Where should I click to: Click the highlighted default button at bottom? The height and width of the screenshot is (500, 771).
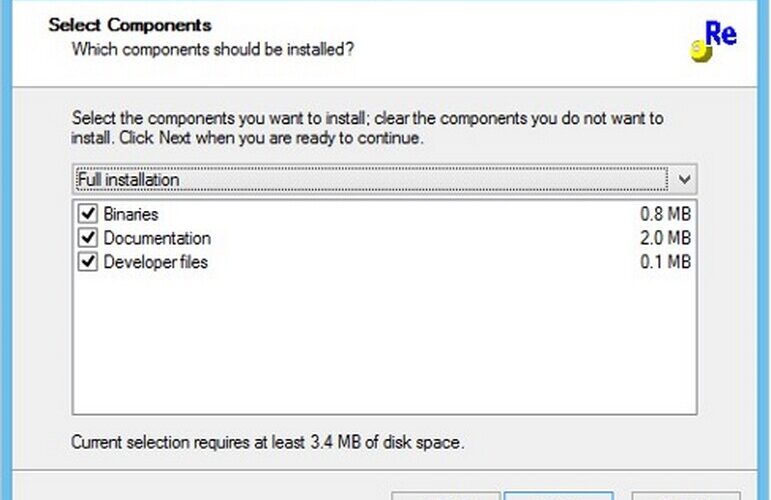(559, 495)
